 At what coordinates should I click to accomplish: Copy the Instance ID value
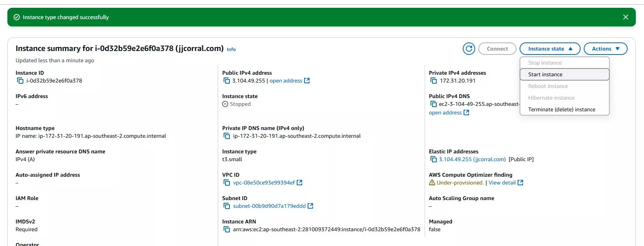(x=20, y=81)
